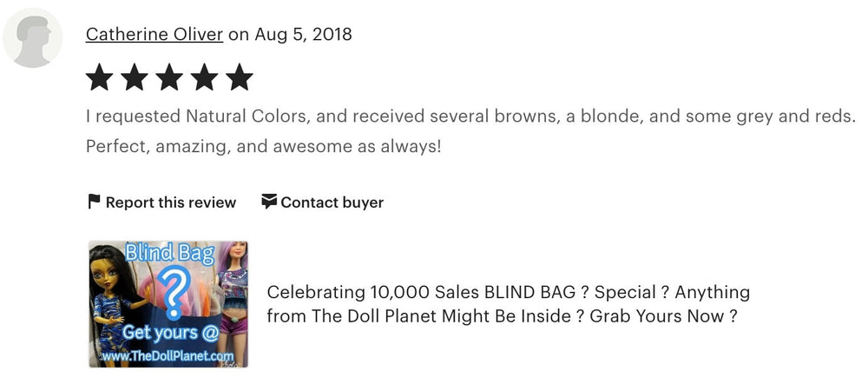This screenshot has width=868, height=385.
Task: Click www.TheDollPlanet.com text on thumbnail
Action: (168, 355)
